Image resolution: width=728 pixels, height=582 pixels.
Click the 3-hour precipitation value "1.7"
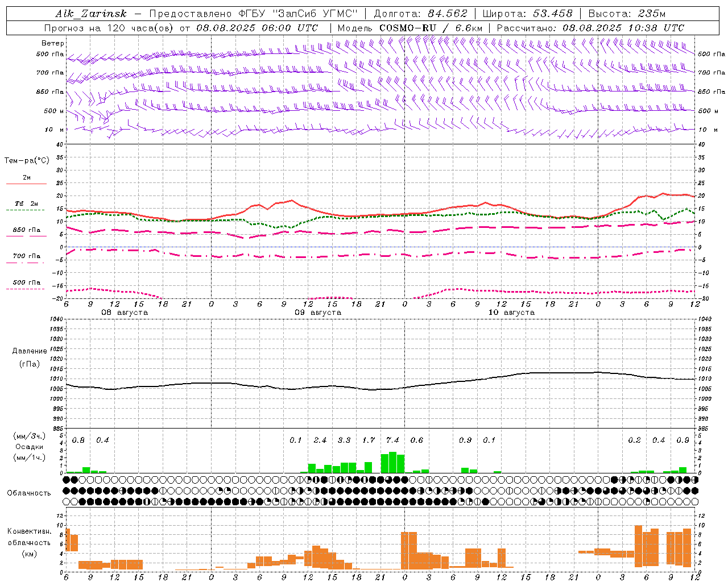point(369,440)
